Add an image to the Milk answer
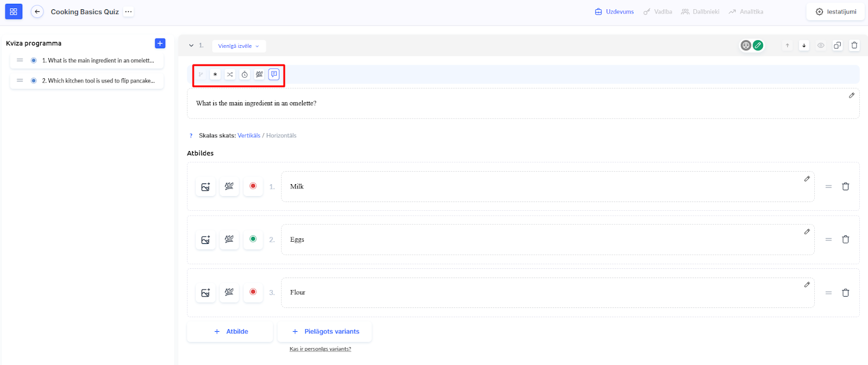 206,187
